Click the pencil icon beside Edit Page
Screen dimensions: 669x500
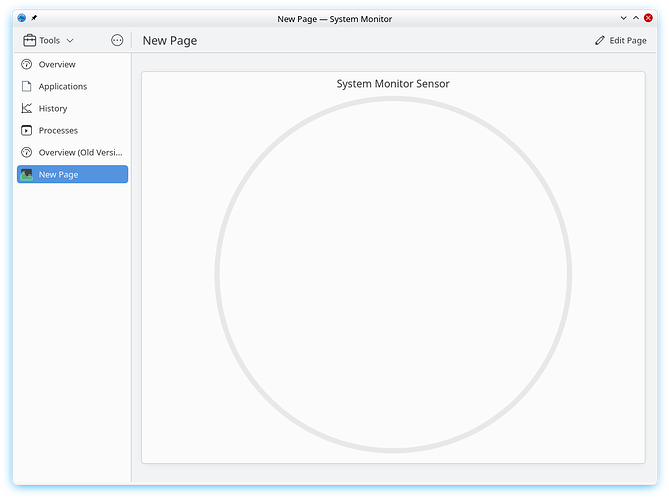600,41
